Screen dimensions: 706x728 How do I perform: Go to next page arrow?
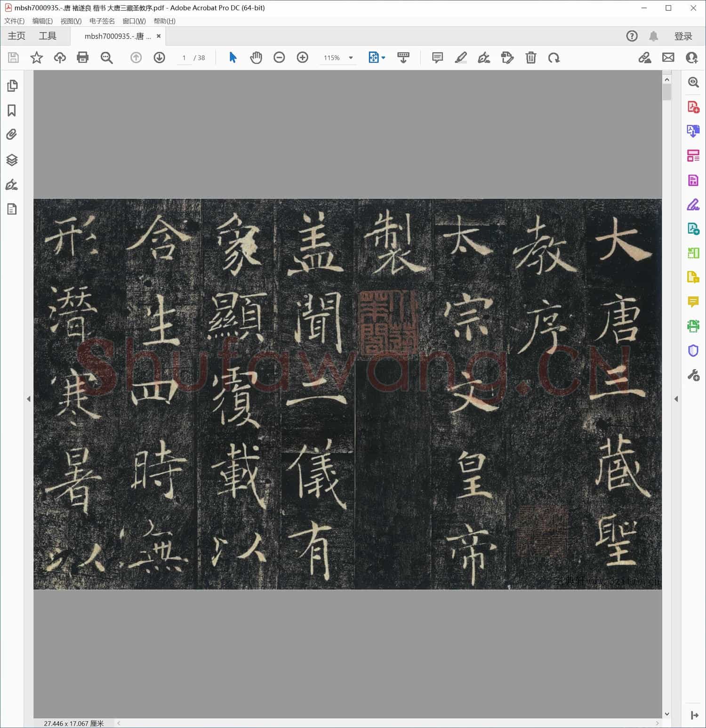(159, 57)
